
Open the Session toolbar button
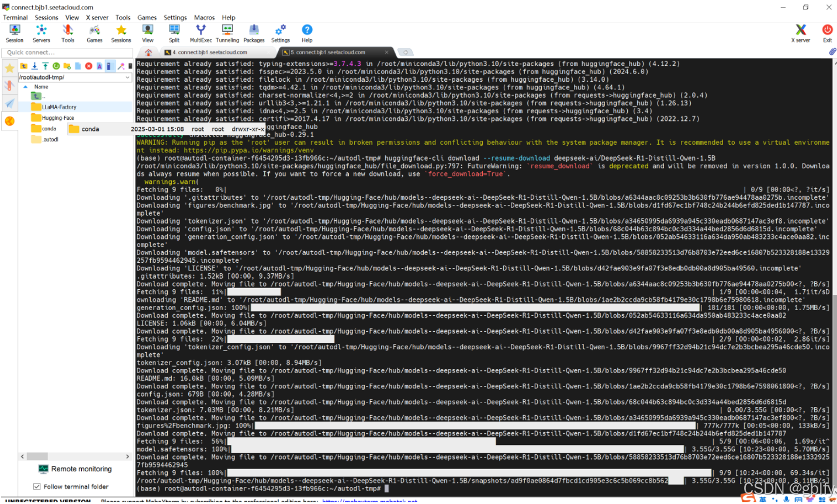pos(15,34)
